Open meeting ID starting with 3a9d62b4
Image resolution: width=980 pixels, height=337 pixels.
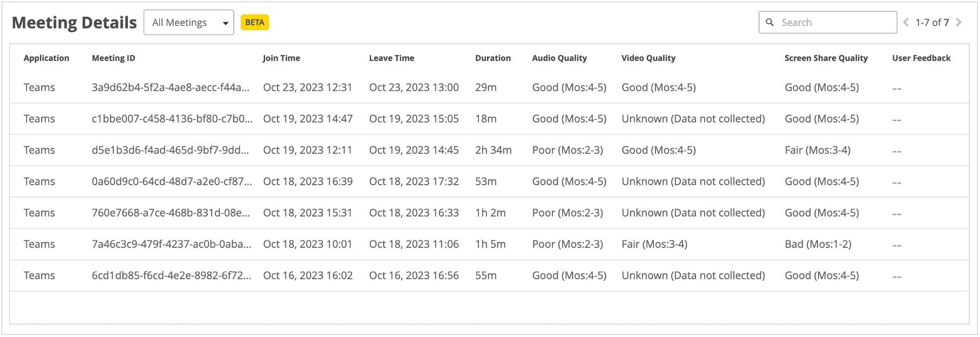pyautogui.click(x=170, y=87)
